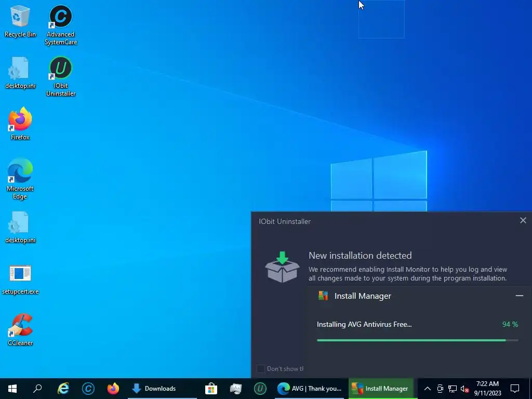Launch Firefox from the taskbar
Viewport: 532px width, 399px height.
113,389
